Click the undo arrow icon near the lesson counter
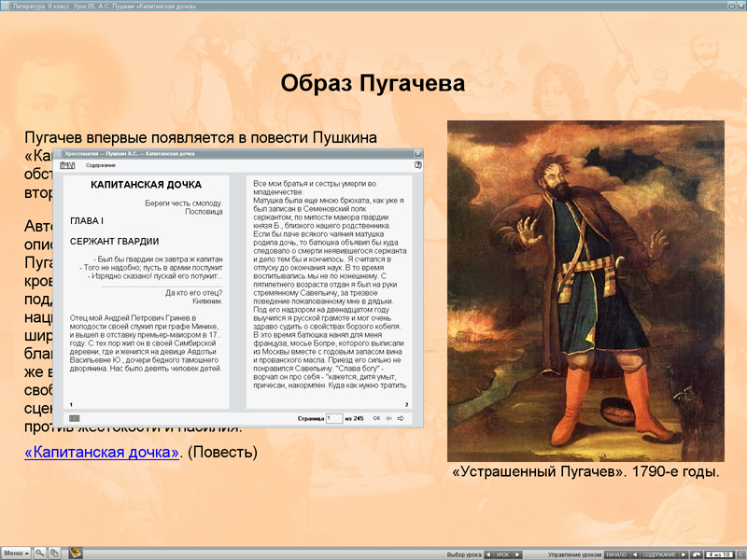 (697, 552)
